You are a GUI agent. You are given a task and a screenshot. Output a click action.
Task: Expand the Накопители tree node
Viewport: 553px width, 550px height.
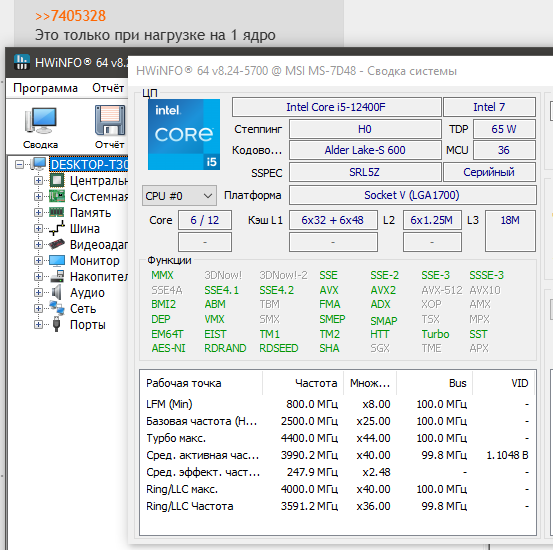pos(38,276)
